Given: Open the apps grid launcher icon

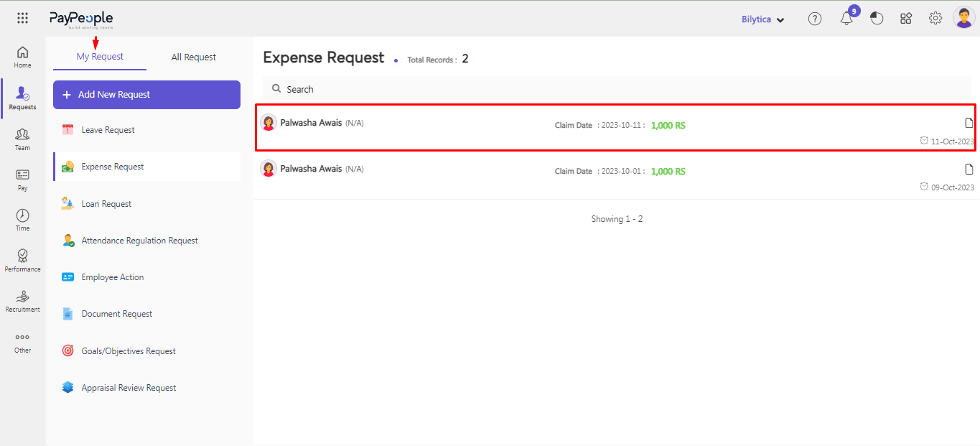Looking at the screenshot, I should tap(22, 19).
